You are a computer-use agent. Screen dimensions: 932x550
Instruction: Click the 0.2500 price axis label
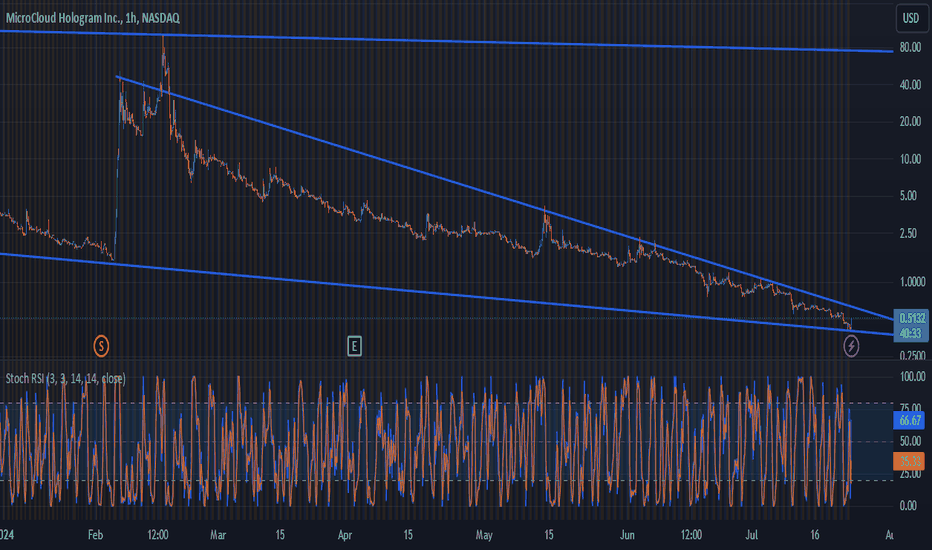tap(912, 355)
